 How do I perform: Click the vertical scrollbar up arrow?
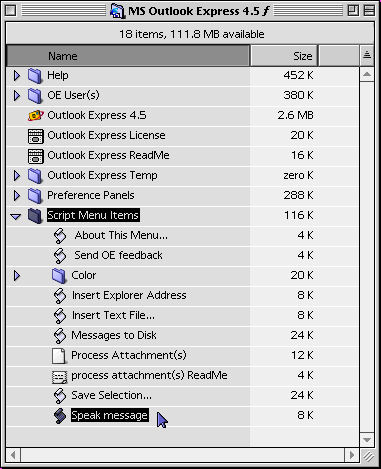click(367, 74)
